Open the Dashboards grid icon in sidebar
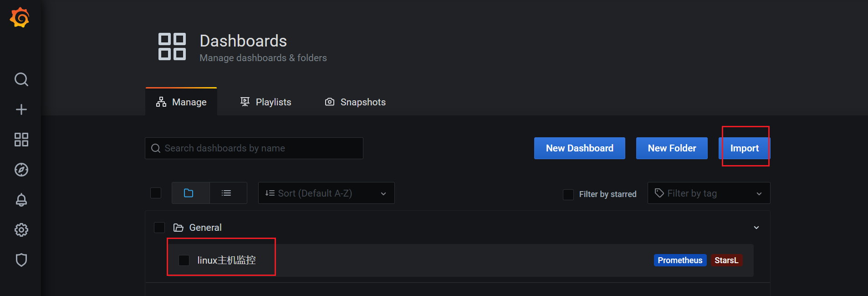Viewport: 868px width, 296px height. click(21, 140)
